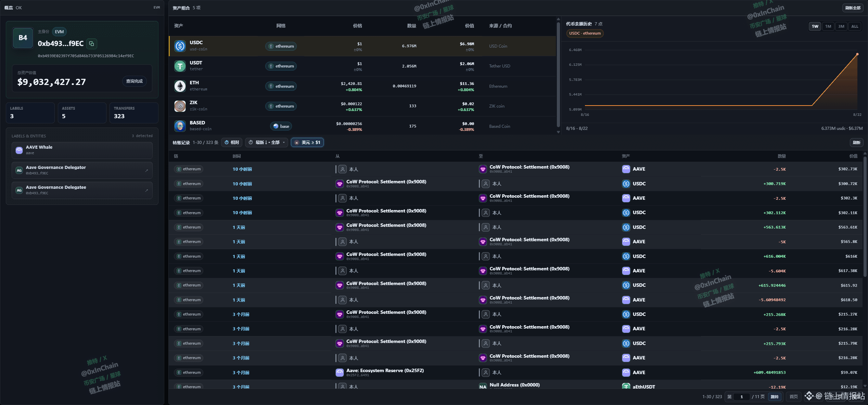Select the 1M chart range
The width and height of the screenshot is (868, 405).
click(x=828, y=26)
